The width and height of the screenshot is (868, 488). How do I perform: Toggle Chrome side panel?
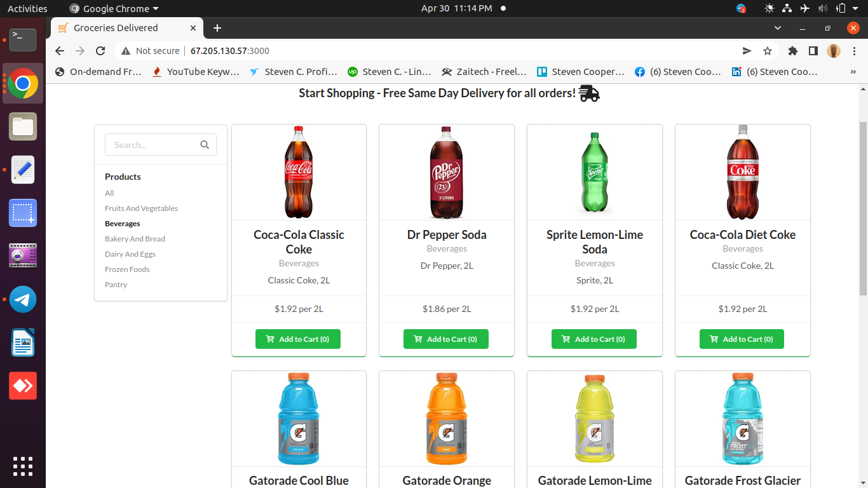[813, 51]
